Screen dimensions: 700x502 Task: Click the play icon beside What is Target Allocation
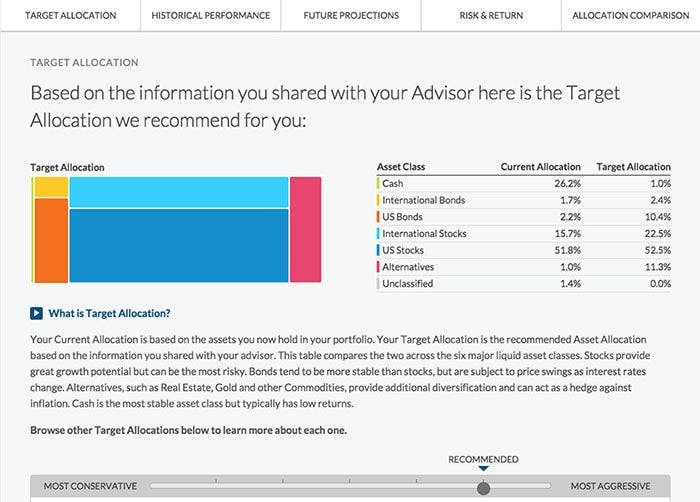(x=37, y=314)
